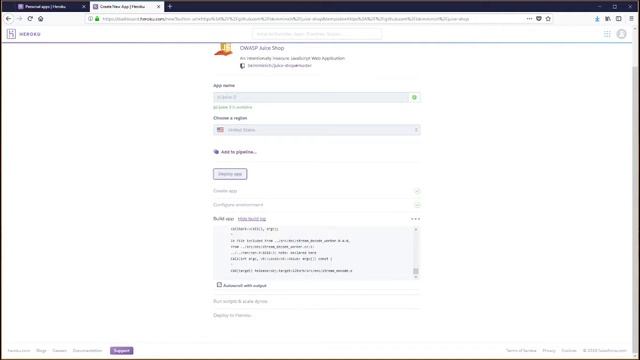Click the Configure environment step status icon
This screenshot has height=360, width=640.
point(417,205)
